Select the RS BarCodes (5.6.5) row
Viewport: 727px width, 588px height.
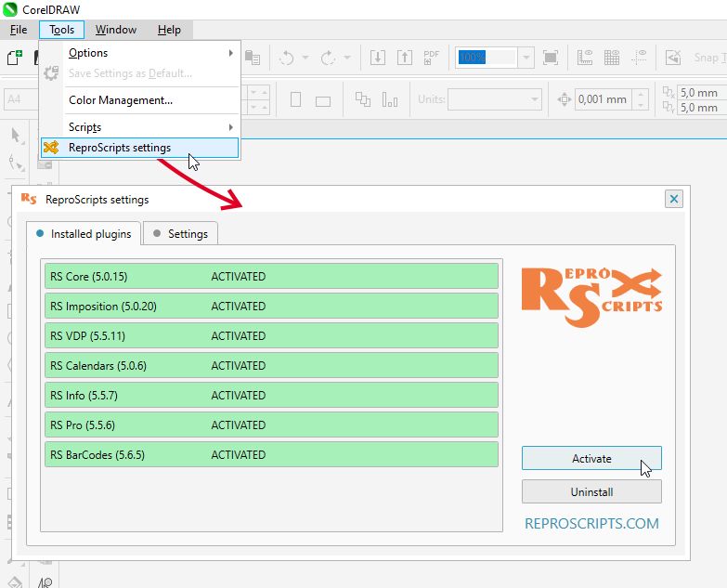pos(271,454)
